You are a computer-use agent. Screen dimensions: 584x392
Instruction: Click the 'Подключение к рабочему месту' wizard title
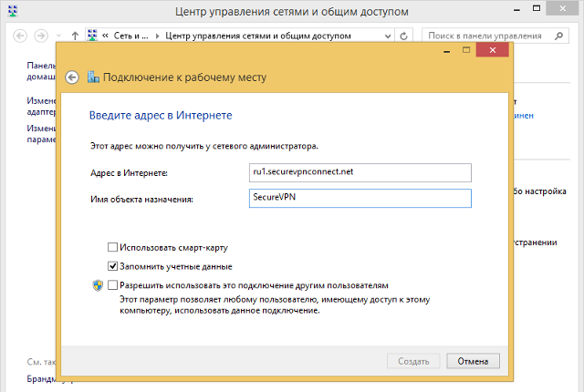click(184, 77)
